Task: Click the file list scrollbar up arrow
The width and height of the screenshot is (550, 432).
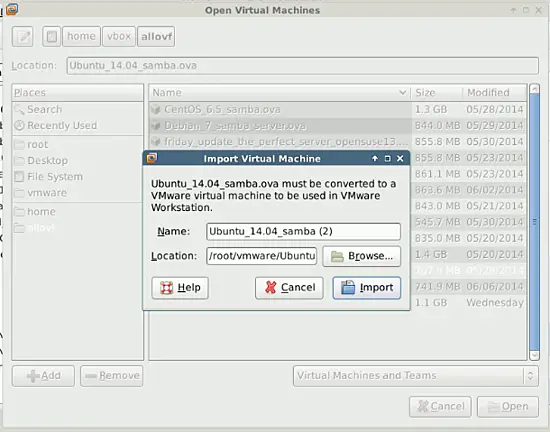Action: [534, 89]
